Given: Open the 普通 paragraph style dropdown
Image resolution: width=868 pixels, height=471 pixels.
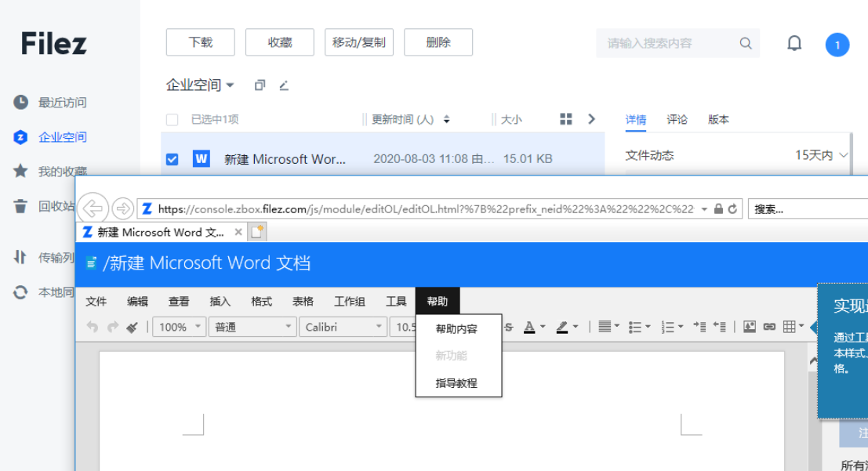Looking at the screenshot, I should 252,327.
